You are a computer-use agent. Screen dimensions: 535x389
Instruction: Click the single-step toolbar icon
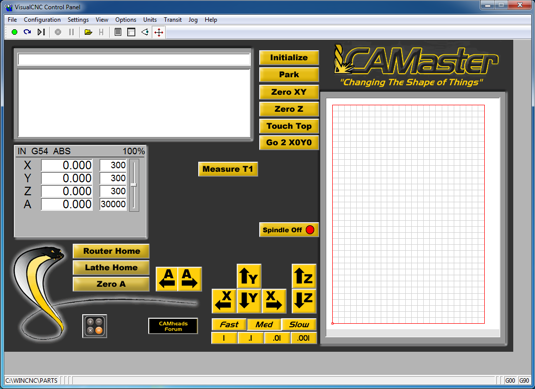click(x=41, y=32)
